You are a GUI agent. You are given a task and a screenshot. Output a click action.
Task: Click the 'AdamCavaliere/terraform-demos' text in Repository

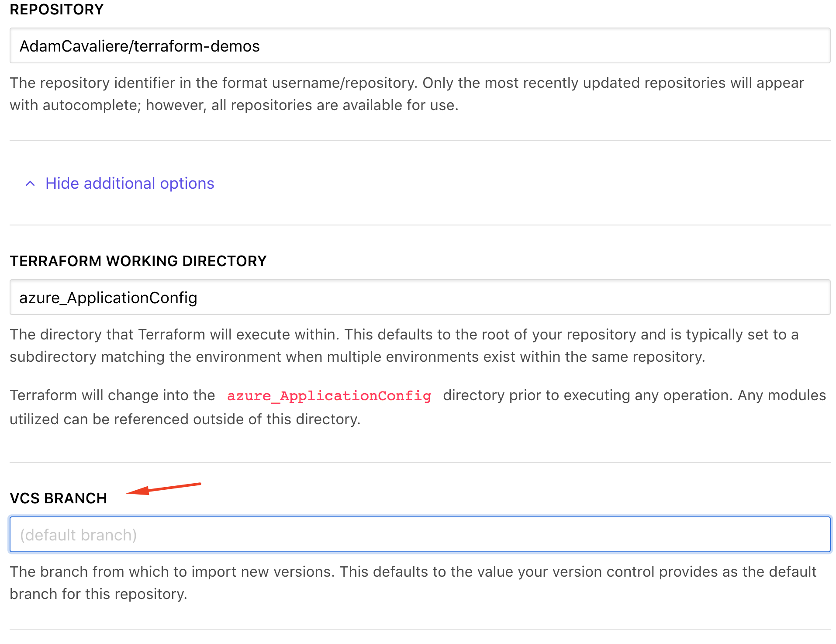(x=140, y=46)
